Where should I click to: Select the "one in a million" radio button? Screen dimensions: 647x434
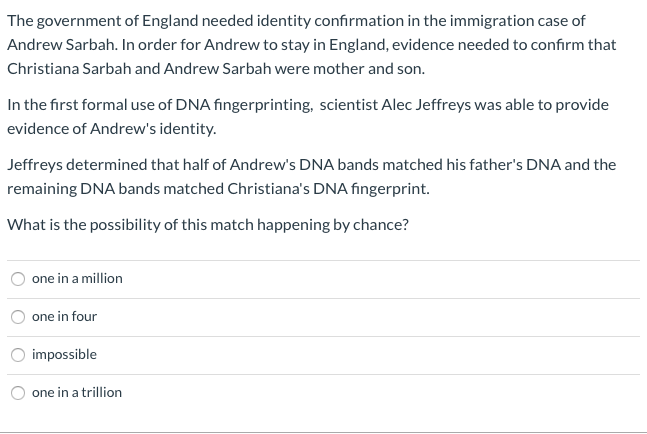pyautogui.click(x=18, y=279)
